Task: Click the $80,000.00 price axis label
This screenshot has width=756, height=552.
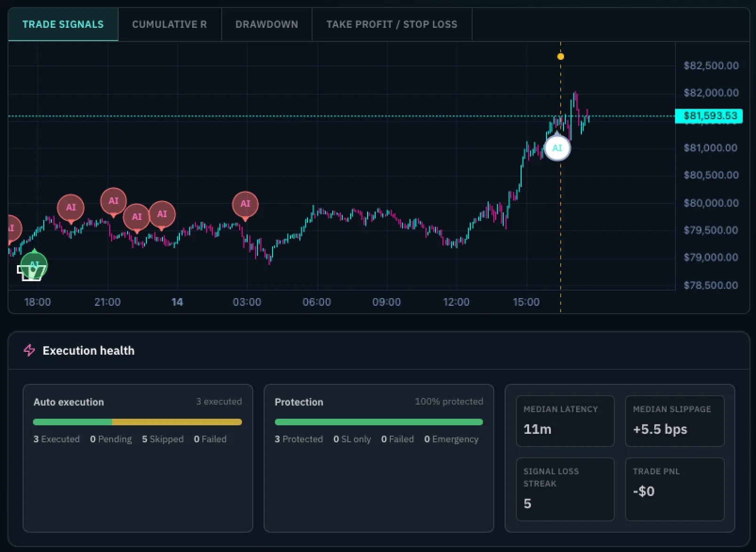Action: [711, 203]
